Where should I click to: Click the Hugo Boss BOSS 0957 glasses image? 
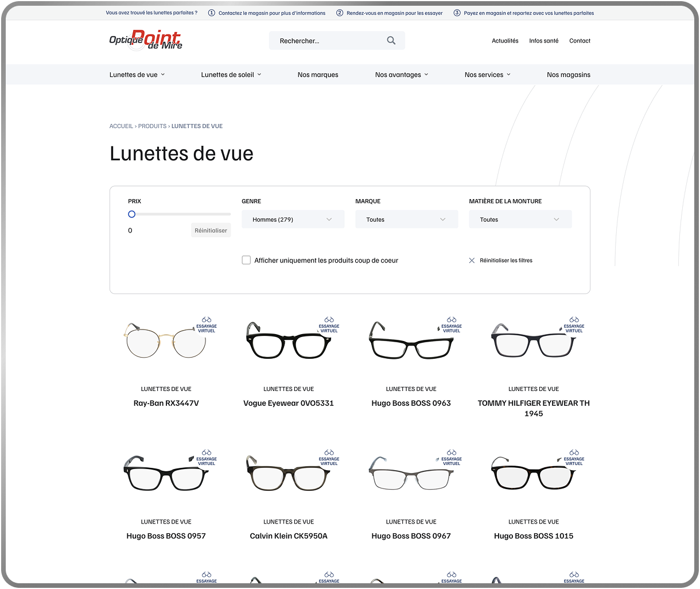(x=166, y=474)
